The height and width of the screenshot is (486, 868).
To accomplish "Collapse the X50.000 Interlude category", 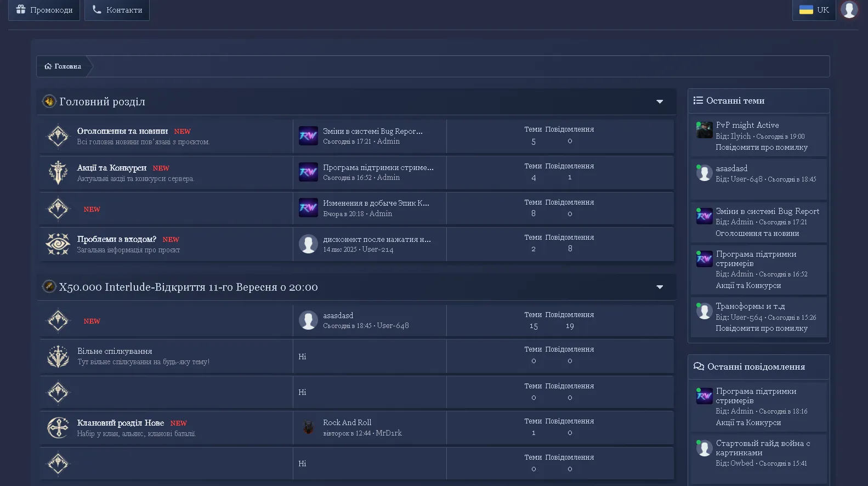I will (x=660, y=287).
